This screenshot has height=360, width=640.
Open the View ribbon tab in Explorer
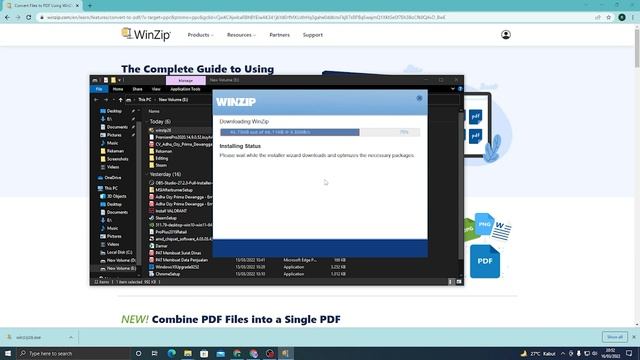coord(156,89)
